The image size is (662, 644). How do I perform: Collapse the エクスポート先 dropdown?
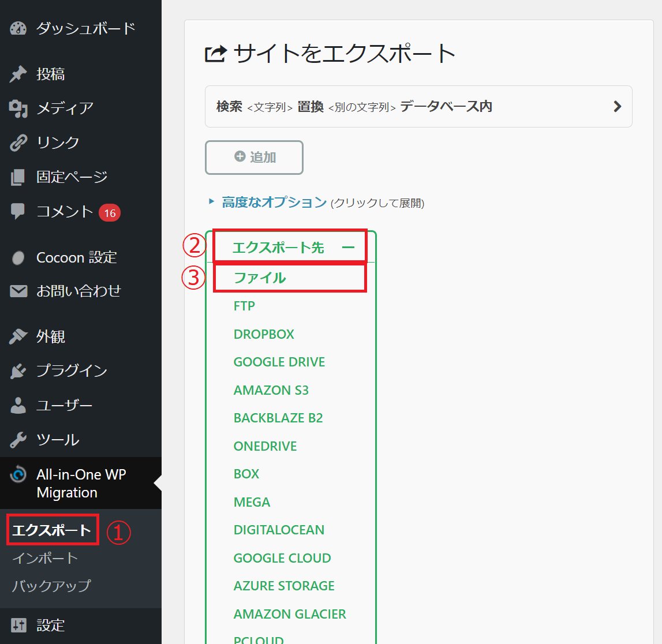tap(290, 248)
